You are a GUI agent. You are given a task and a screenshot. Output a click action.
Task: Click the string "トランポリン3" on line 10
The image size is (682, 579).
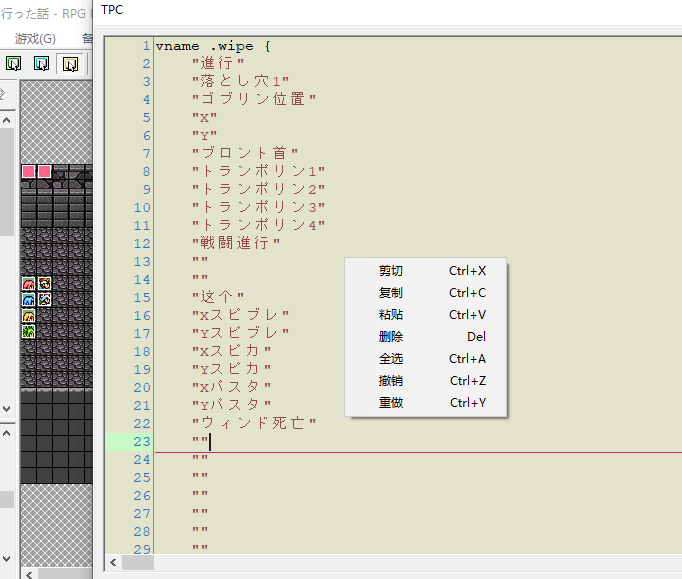click(x=258, y=207)
